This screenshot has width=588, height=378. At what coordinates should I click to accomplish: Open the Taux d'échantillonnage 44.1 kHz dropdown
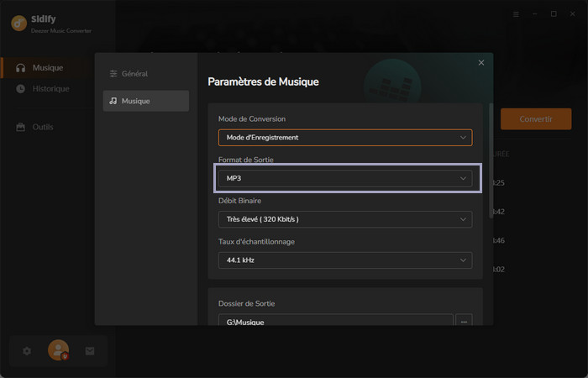point(344,260)
